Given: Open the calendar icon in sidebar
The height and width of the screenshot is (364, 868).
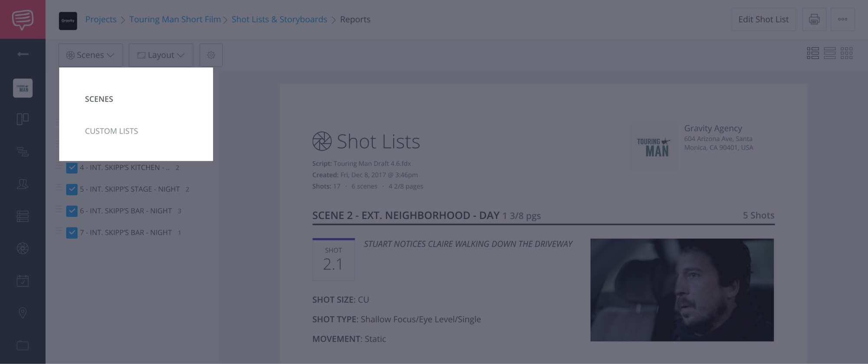Looking at the screenshot, I should (23, 281).
